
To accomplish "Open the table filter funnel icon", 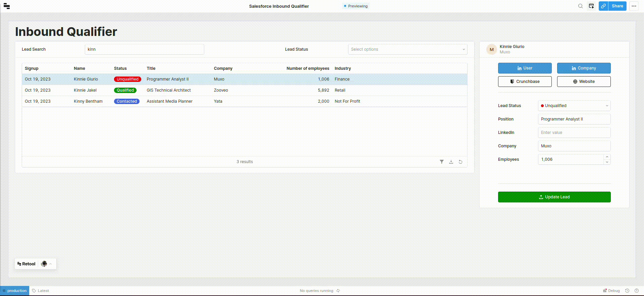I will [442, 162].
